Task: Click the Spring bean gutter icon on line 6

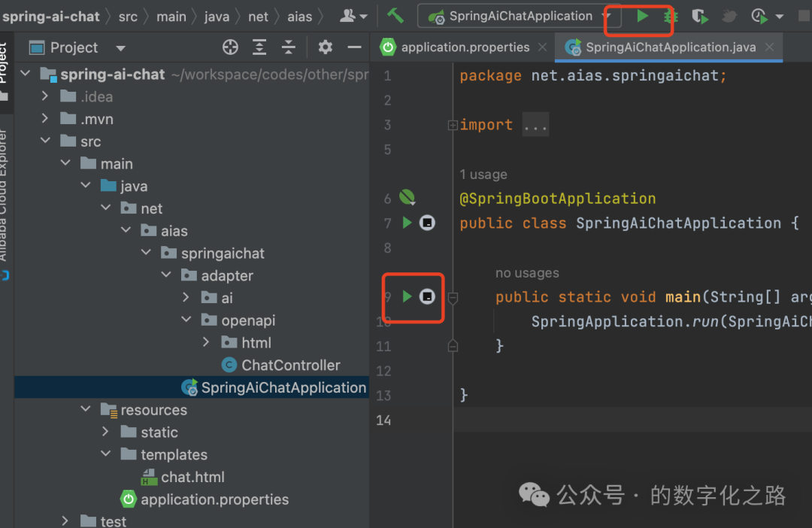Action: click(x=408, y=197)
